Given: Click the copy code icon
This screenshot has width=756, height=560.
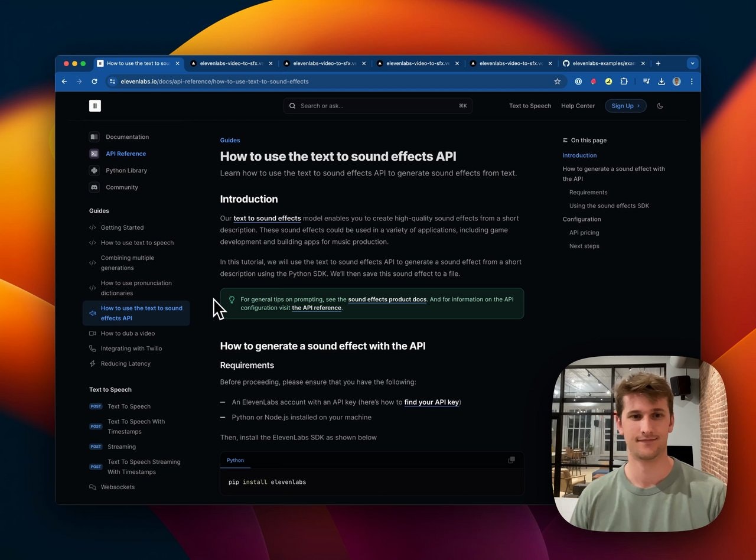Looking at the screenshot, I should 511,460.
